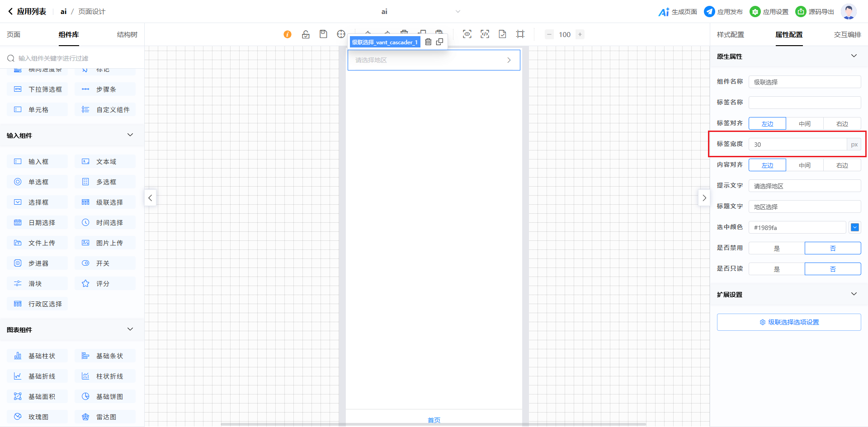Set 标签对齐 to 中间
The width and height of the screenshot is (868, 427).
pyautogui.click(x=804, y=123)
